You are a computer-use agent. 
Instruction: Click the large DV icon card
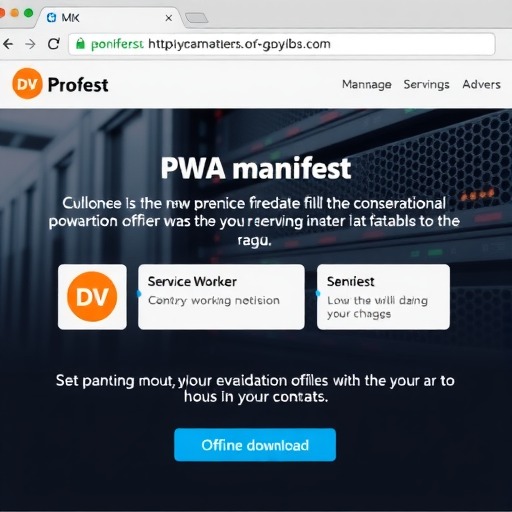[x=92, y=297]
